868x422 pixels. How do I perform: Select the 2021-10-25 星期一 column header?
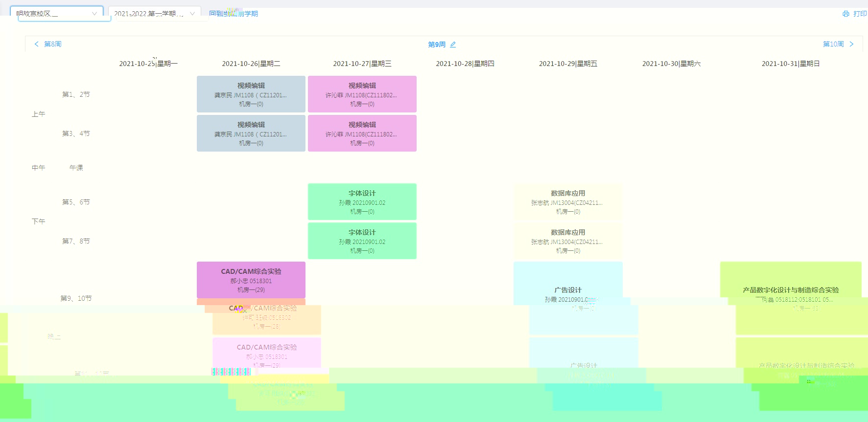pos(148,64)
